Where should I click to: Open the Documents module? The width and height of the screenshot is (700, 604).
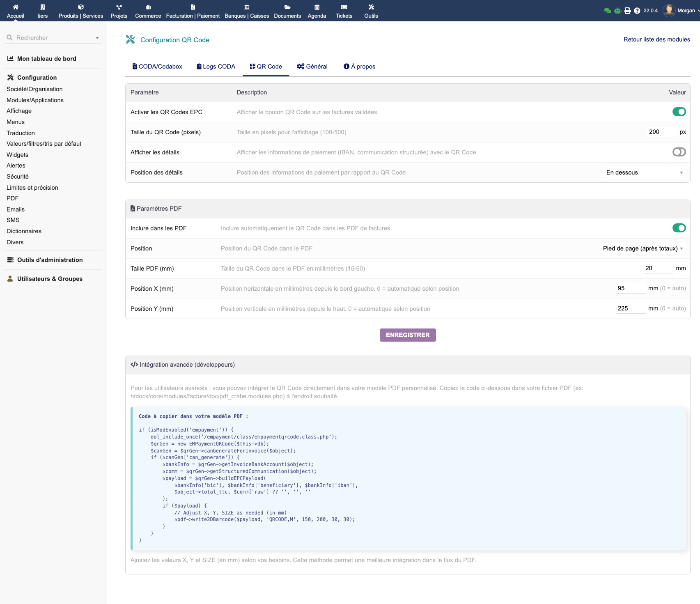click(x=287, y=11)
